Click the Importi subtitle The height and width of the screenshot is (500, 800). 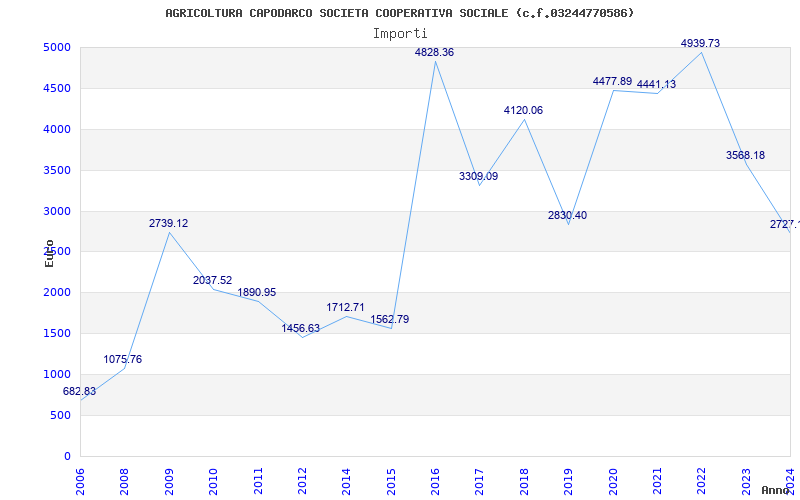point(400,34)
